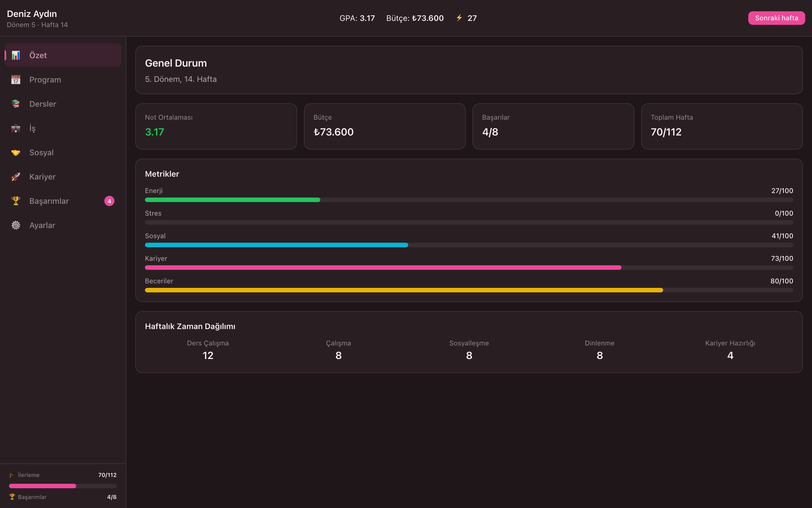Click the Kariyer Hazırlığı value 4
The image size is (812, 508).
coord(730,356)
